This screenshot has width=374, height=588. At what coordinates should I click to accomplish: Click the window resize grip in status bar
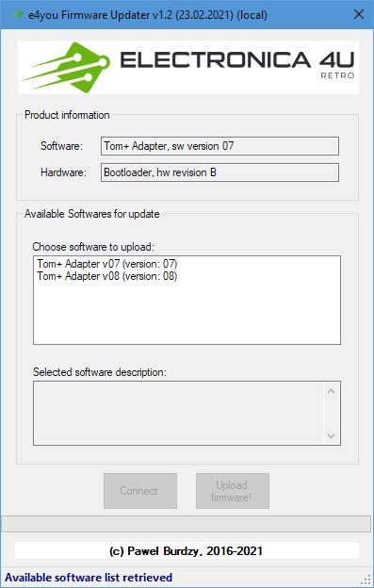(x=367, y=580)
